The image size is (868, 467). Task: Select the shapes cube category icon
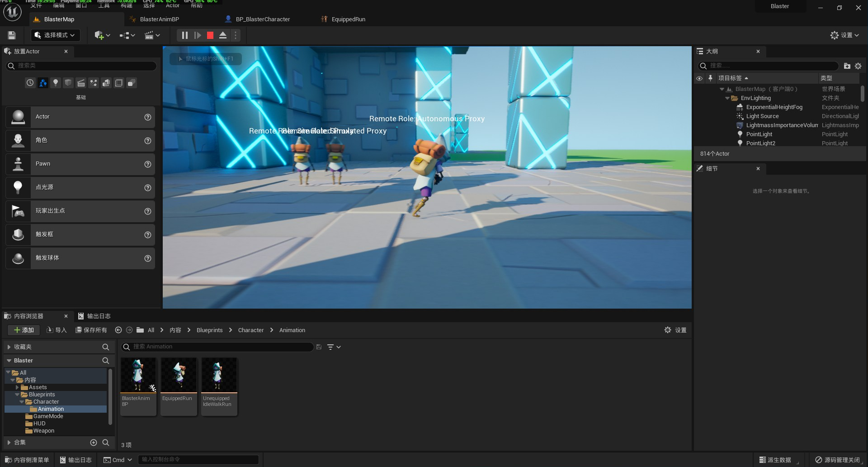(x=68, y=83)
